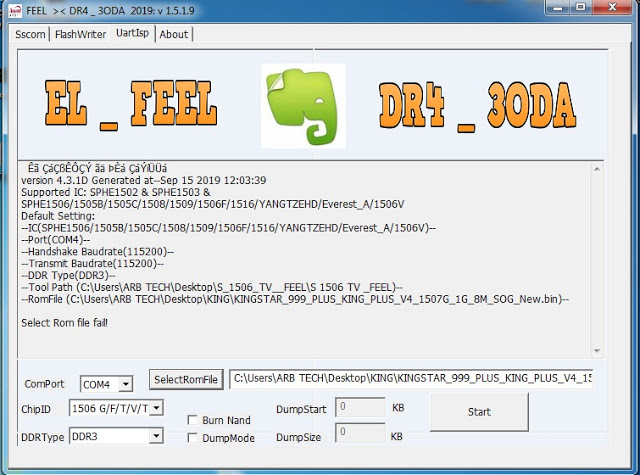This screenshot has width=640, height=475.
Task: Click the 'Select Rom file fail!' log line
Action: 64,323
